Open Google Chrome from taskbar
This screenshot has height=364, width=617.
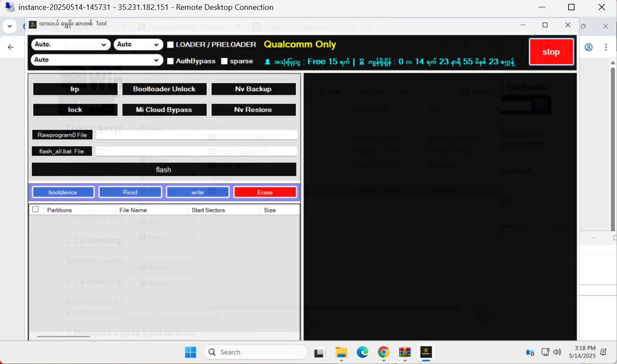(x=384, y=352)
